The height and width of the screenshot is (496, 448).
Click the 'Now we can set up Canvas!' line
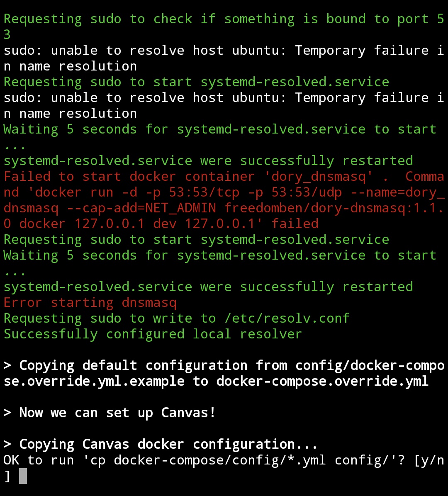pyautogui.click(x=110, y=413)
